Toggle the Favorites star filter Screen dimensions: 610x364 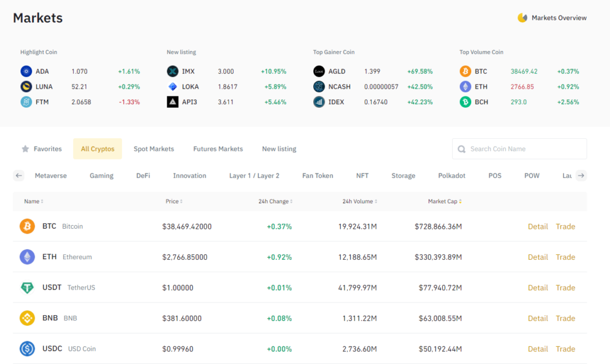(25, 148)
